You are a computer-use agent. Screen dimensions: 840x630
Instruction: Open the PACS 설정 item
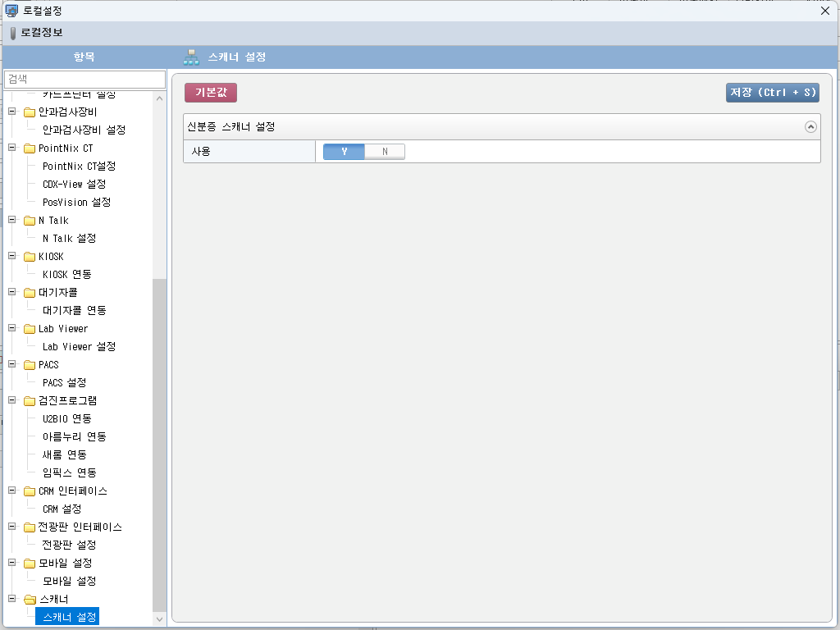click(64, 383)
